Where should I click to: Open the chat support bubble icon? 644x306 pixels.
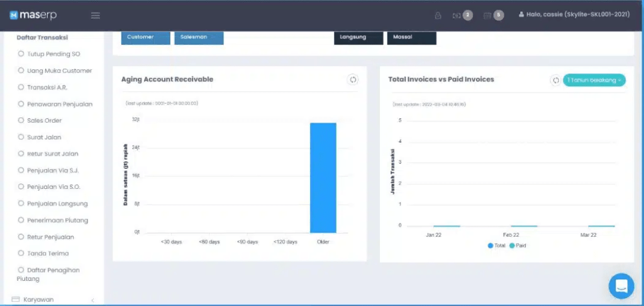point(621,286)
